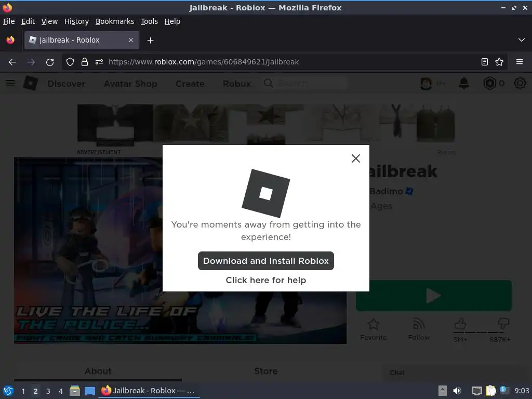The width and height of the screenshot is (532, 399).
Task: Report the advertisement
Action: pos(446,152)
